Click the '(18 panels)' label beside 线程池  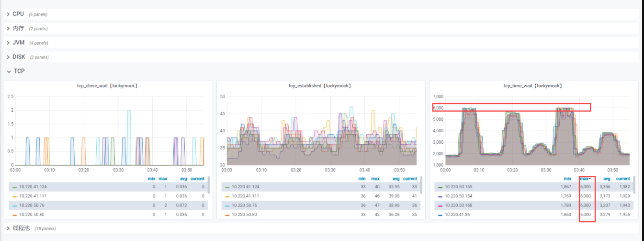pos(45,229)
